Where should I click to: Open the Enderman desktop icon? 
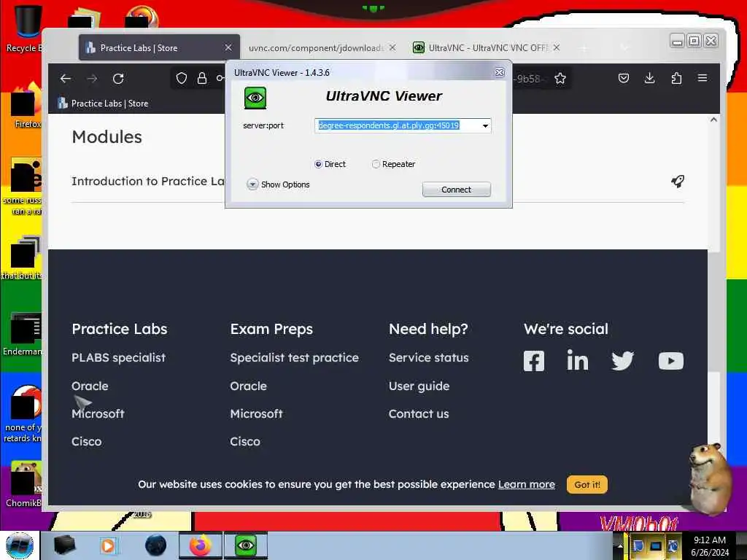(x=23, y=334)
